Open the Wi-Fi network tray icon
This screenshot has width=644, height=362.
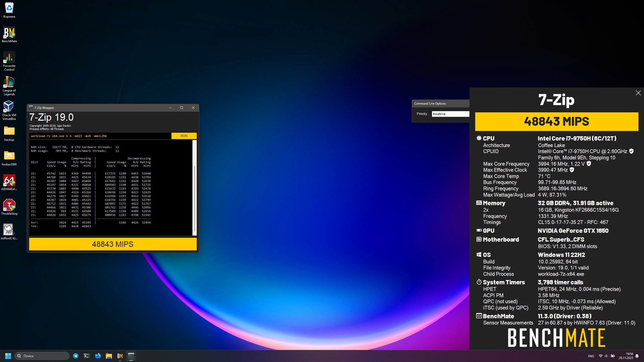click(x=601, y=356)
